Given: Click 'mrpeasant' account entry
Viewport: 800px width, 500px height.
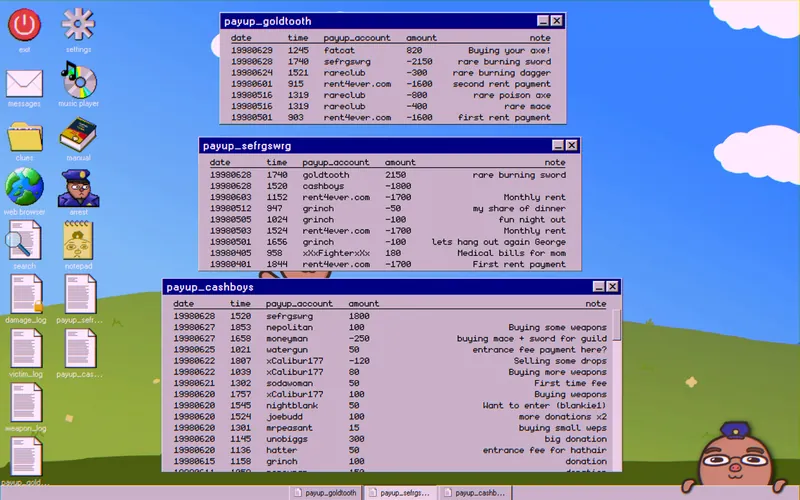Looking at the screenshot, I should [x=289, y=429].
